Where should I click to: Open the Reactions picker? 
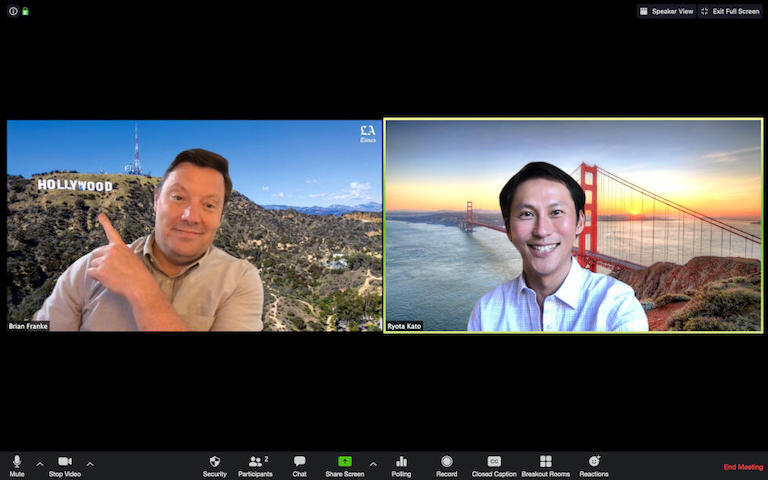click(x=594, y=466)
